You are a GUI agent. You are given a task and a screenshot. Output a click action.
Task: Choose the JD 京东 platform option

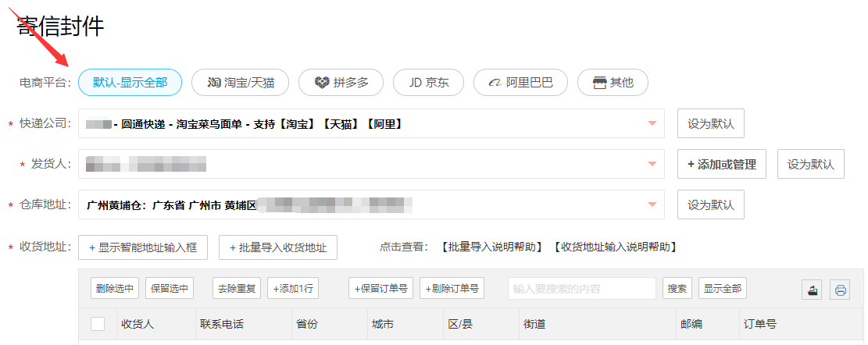pyautogui.click(x=429, y=83)
